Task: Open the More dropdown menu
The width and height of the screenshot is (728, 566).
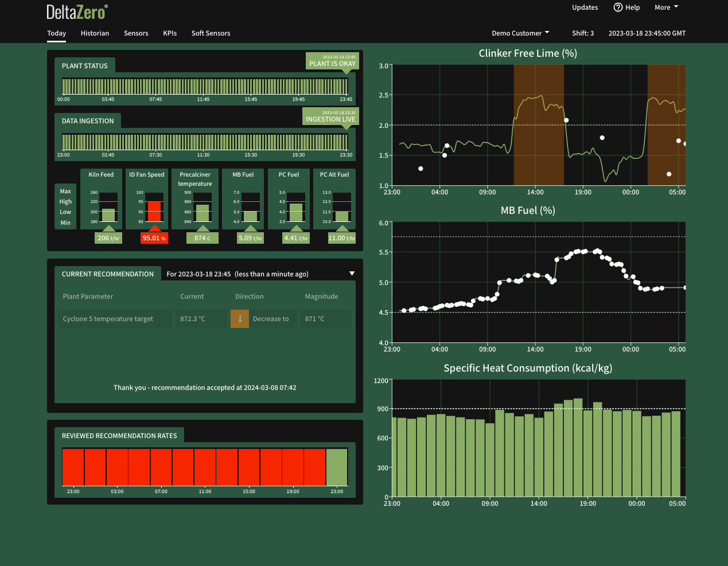Action: coord(667,7)
